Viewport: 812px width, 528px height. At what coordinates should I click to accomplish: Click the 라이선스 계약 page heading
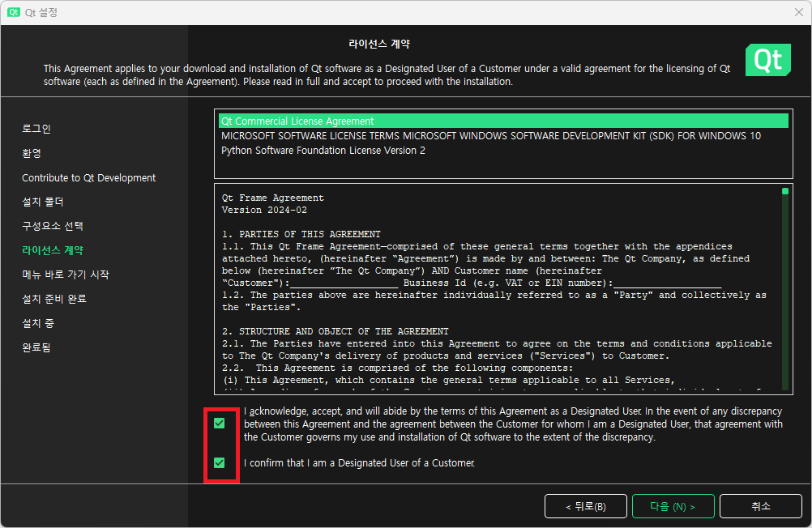[379, 44]
